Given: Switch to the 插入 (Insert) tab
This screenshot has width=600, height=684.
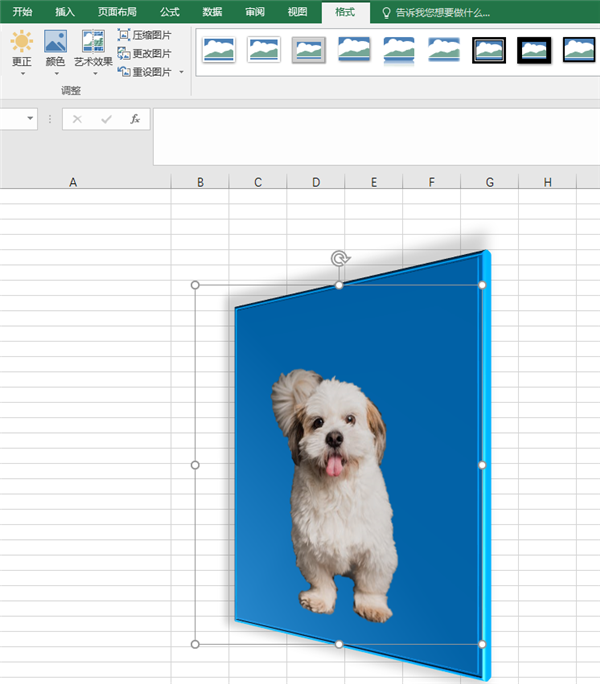Looking at the screenshot, I should pyautogui.click(x=65, y=12).
